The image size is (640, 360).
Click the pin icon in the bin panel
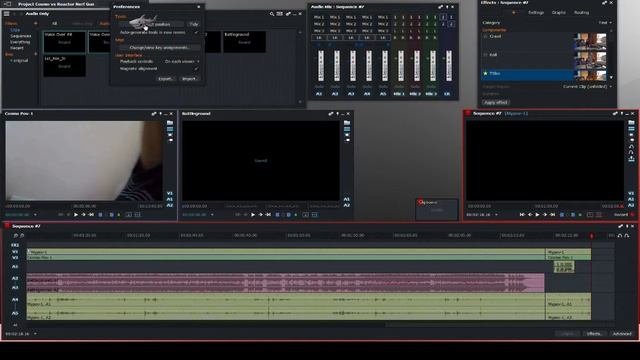[288, 14]
